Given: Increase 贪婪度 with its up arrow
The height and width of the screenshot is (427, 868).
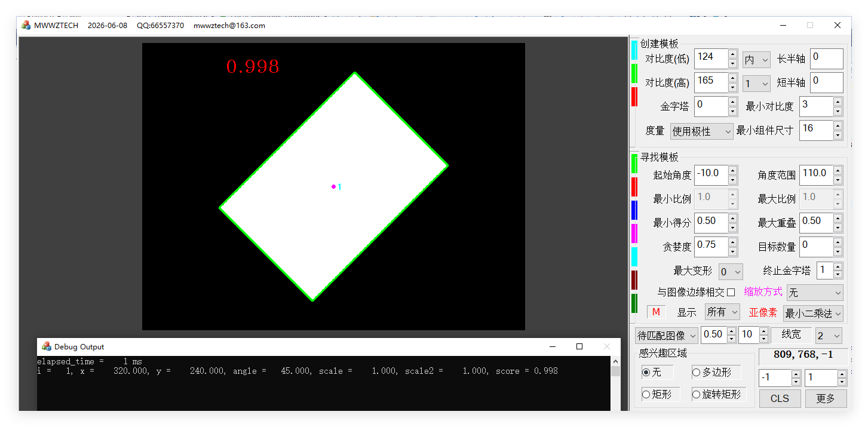Looking at the screenshot, I should pos(733,242).
